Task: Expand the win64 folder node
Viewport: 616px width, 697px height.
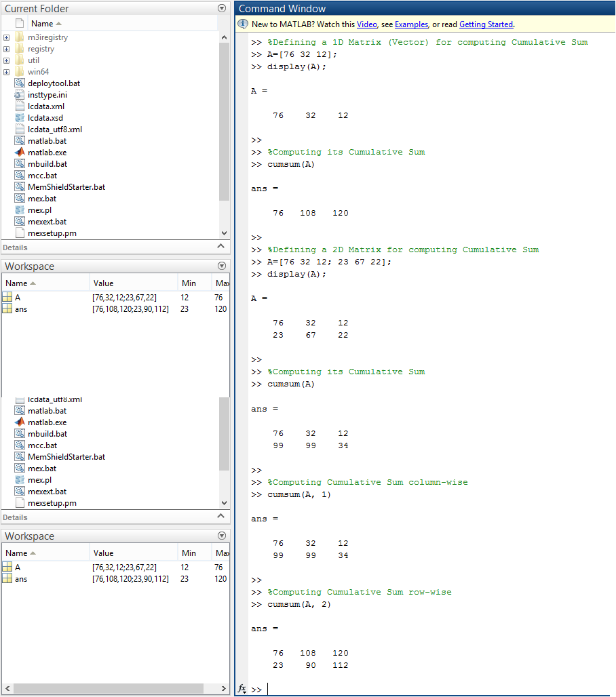Action: (x=5, y=72)
